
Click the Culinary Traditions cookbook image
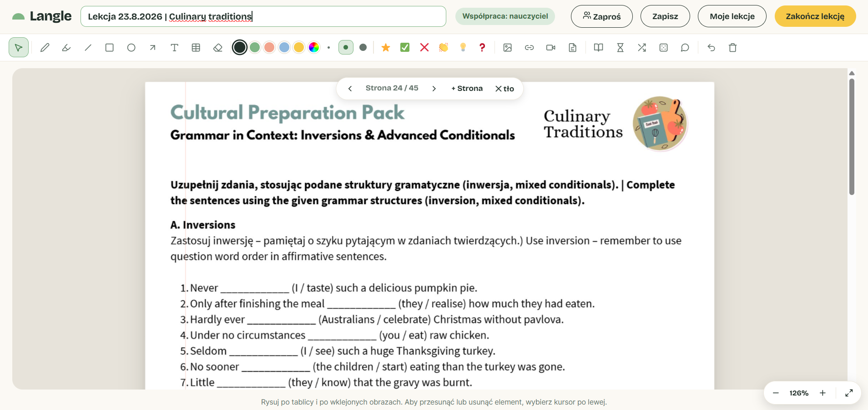660,124
